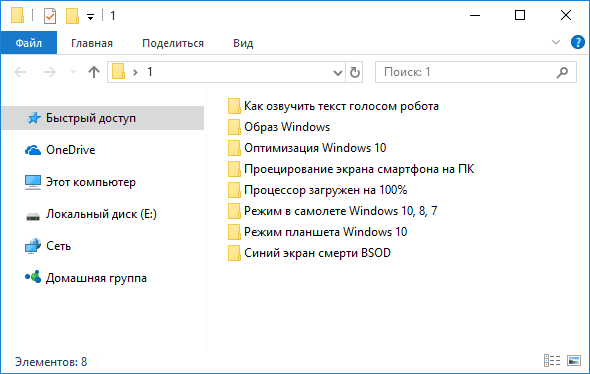Viewport: 590px width, 374px height.
Task: Click folder icon of Проецирование экрана смартфона
Action: point(234,169)
